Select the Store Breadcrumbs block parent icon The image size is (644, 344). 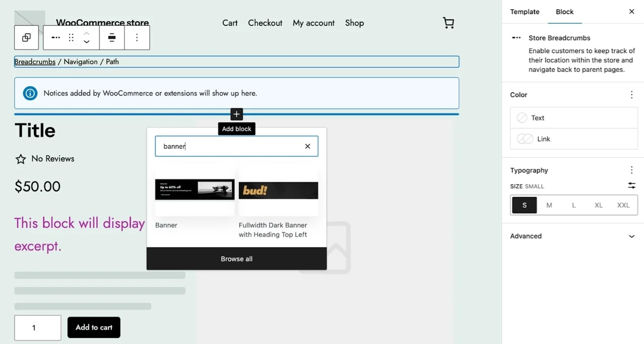click(x=26, y=37)
